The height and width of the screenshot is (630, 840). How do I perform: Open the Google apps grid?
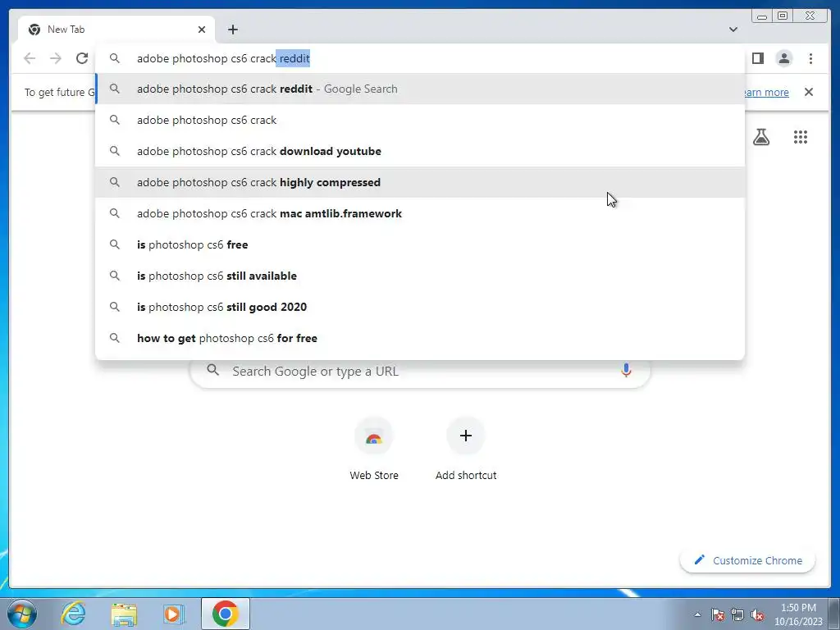click(x=801, y=137)
